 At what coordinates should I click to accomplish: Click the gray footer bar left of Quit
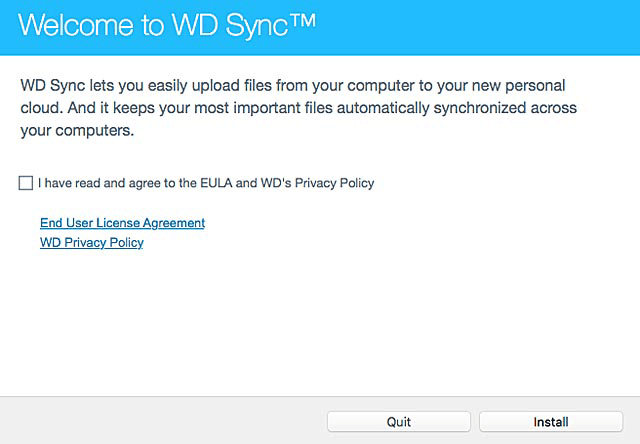[x=160, y=421]
